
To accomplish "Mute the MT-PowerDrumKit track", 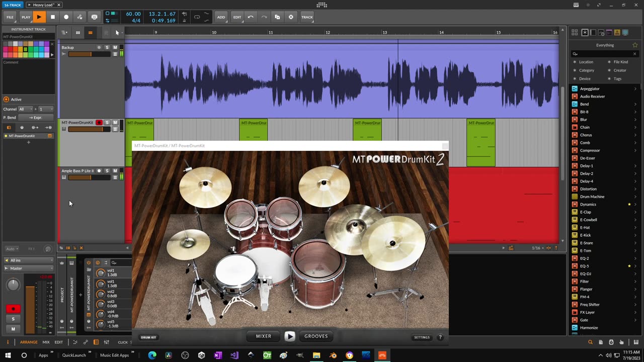I will [115, 123].
